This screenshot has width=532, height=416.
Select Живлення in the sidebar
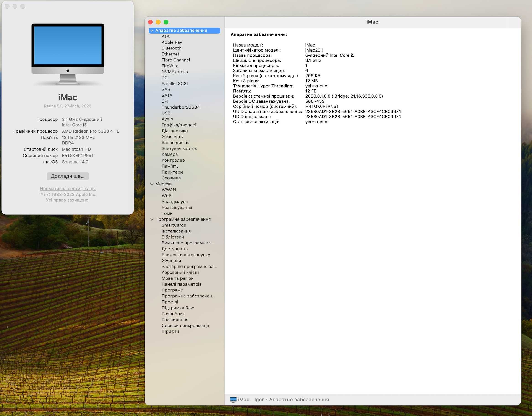point(172,137)
